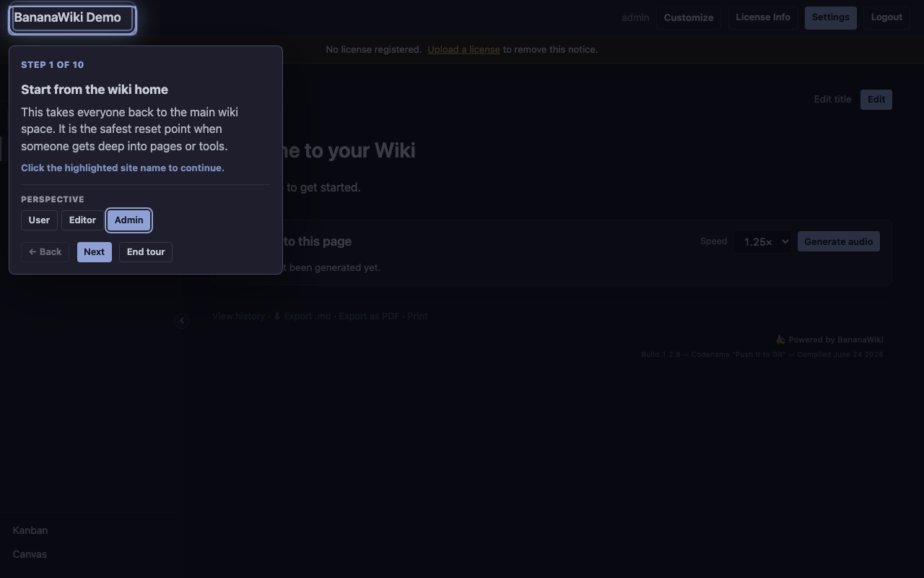
Task: Open Canvas in the sidebar
Action: tap(30, 554)
